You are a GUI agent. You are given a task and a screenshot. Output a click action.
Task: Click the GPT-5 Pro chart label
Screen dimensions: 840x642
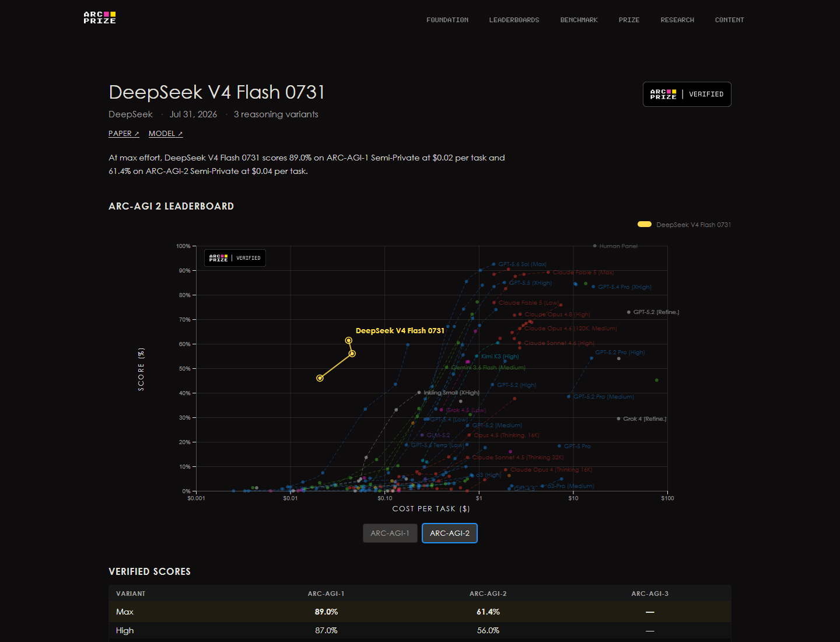point(577,446)
